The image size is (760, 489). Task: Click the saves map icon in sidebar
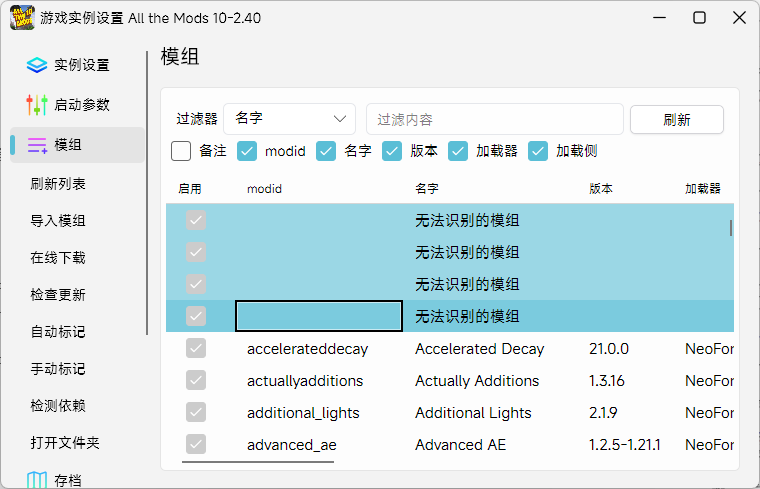[x=37, y=481]
